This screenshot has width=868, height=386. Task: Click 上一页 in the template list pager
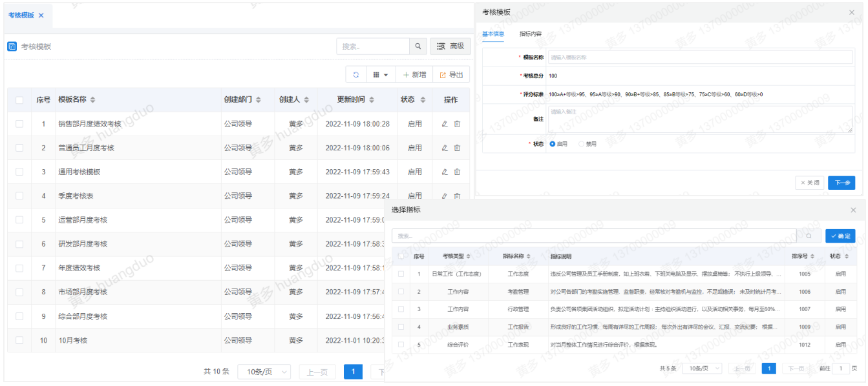click(317, 372)
